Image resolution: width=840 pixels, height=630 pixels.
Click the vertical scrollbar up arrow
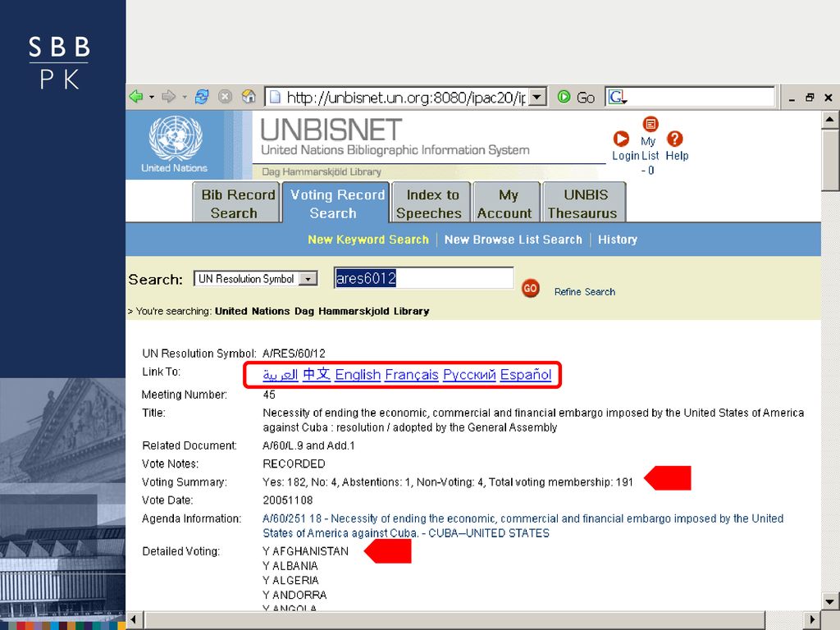830,120
